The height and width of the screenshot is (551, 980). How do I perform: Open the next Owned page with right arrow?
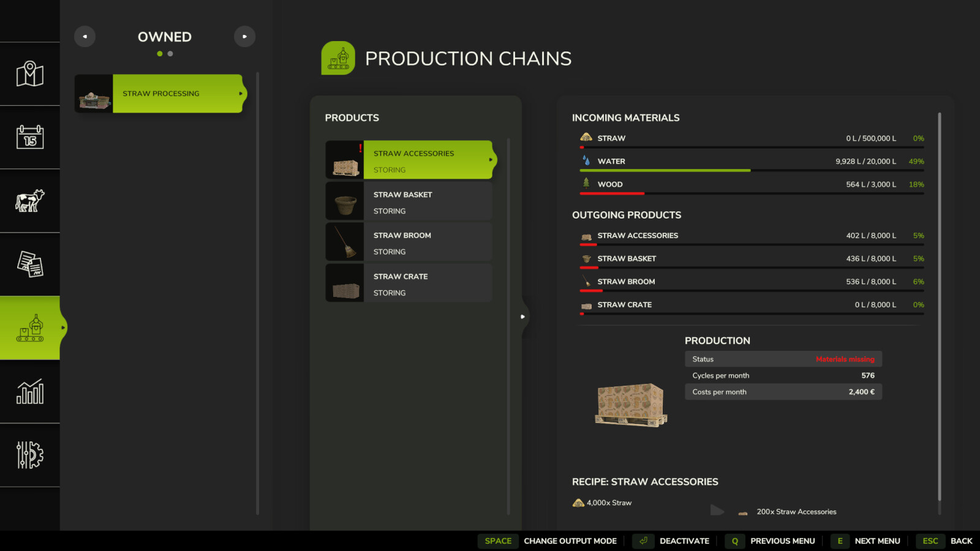(x=245, y=36)
